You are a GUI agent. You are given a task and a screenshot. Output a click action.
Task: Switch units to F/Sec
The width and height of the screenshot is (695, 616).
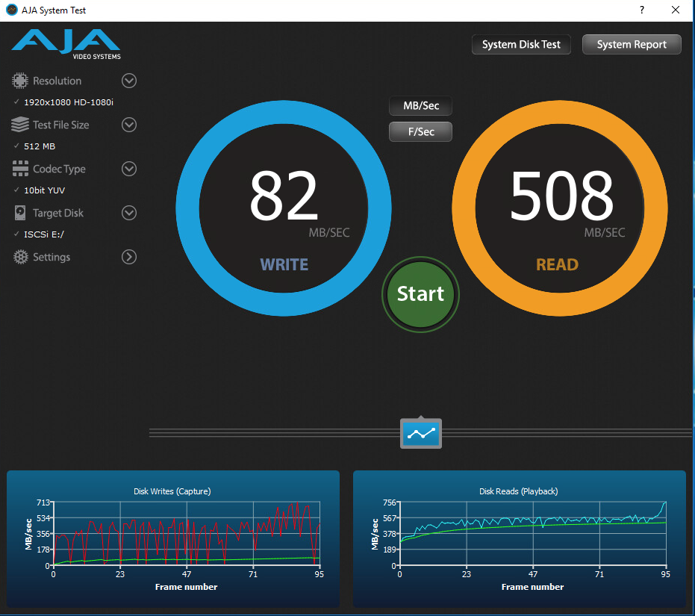tap(420, 131)
